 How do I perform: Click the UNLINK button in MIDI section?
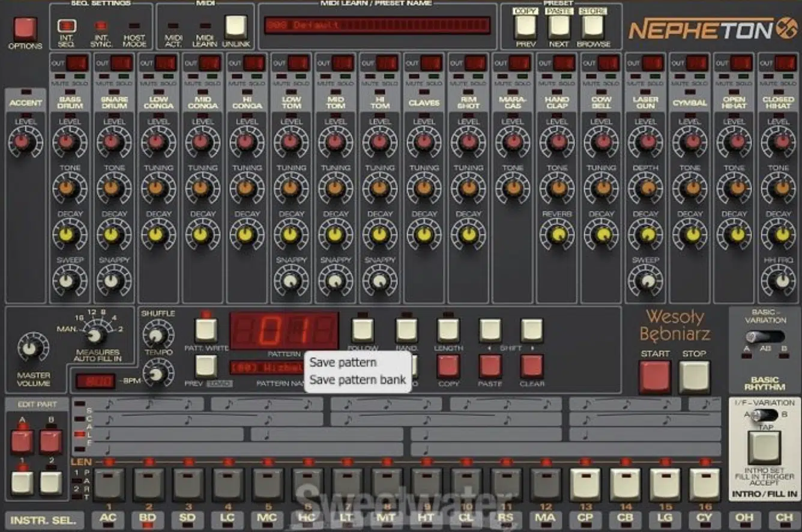coord(236,27)
